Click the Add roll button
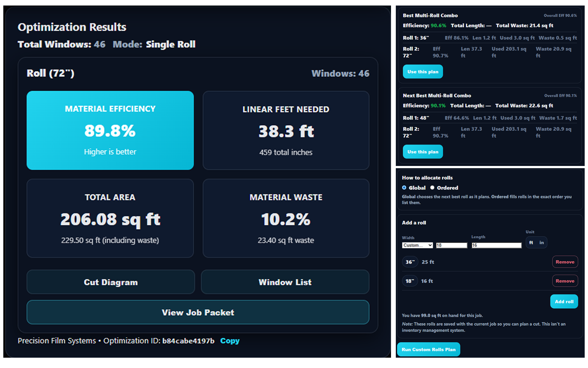This screenshot has width=588, height=368. [564, 301]
